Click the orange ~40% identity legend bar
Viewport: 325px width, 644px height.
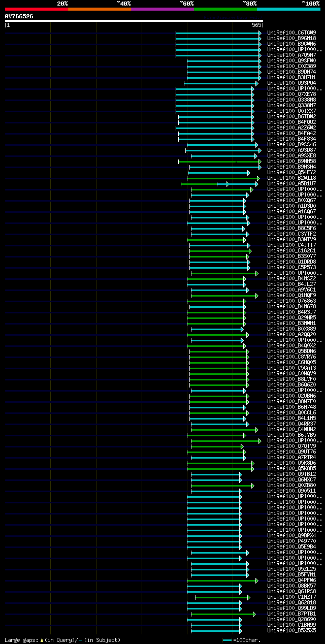pos(100,9)
